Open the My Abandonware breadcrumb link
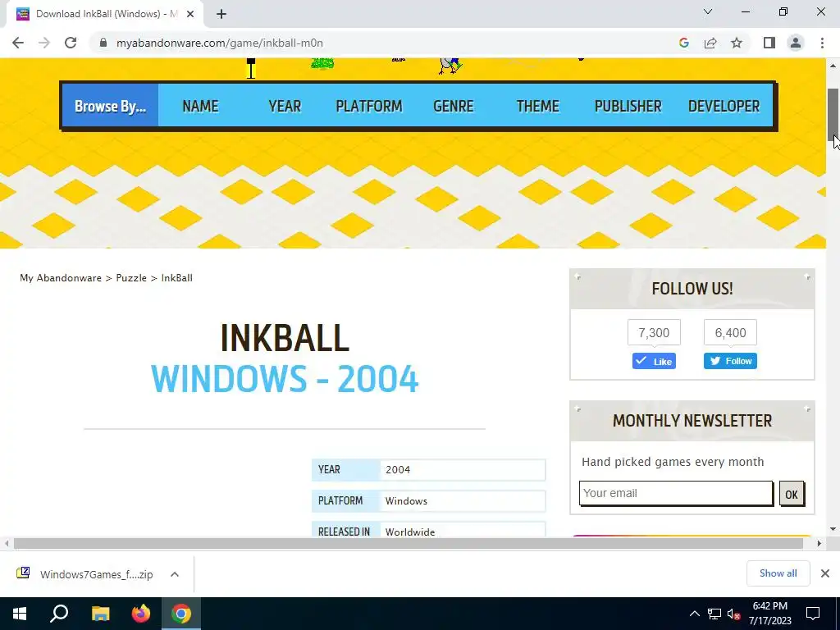The width and height of the screenshot is (840, 630). pyautogui.click(x=61, y=278)
